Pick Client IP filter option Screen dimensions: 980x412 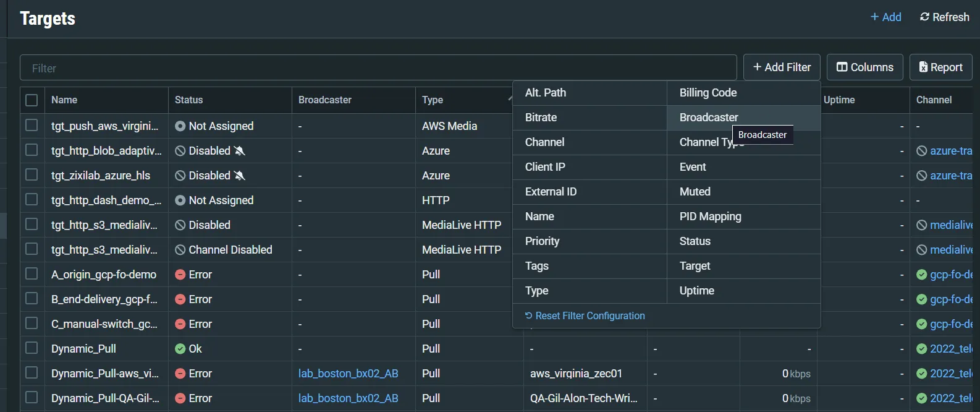coord(590,167)
